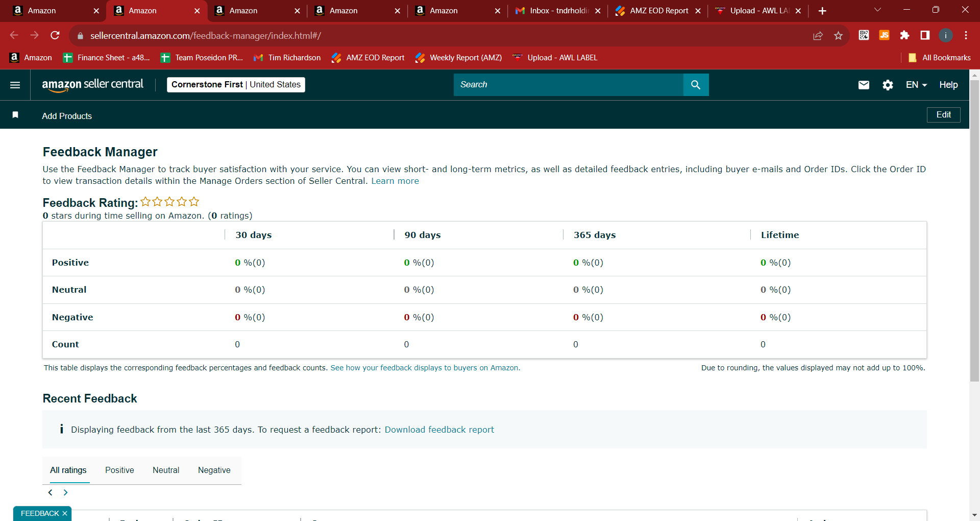The width and height of the screenshot is (980, 521).
Task: Open the buyer messages envelope icon
Action: tap(864, 85)
